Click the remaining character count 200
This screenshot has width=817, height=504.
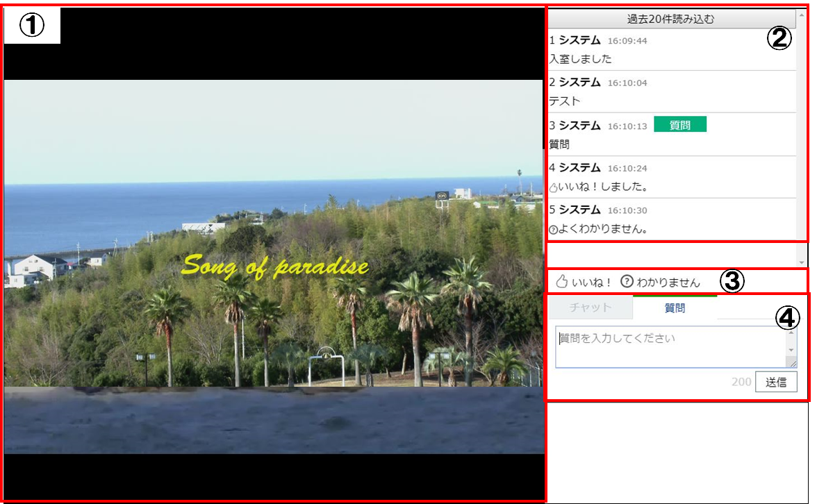[741, 382]
